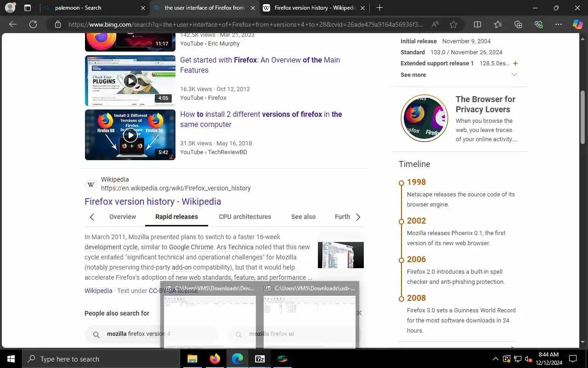Expand Extended support release with plus icon
The image size is (588, 368).
pyautogui.click(x=515, y=63)
